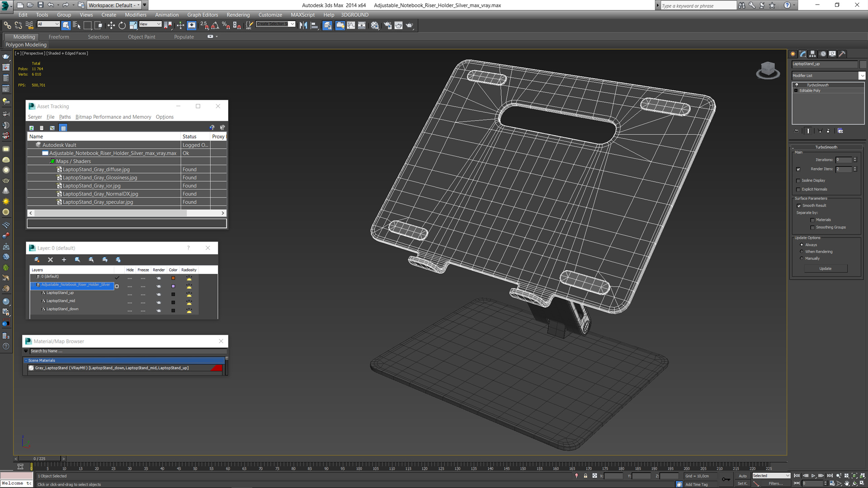Enable the Isoline Display checkbox
This screenshot has width=868, height=488.
click(798, 181)
